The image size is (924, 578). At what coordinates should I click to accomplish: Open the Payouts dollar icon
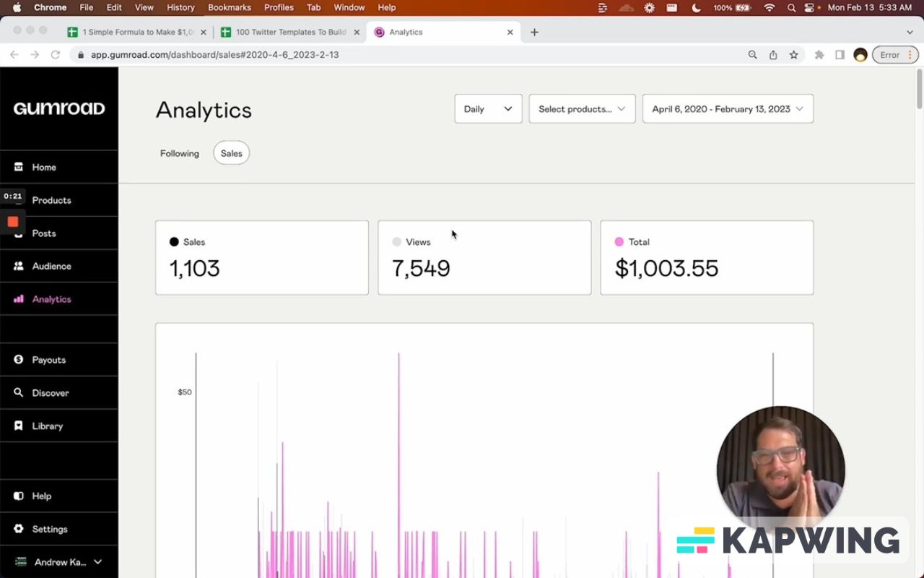point(19,360)
